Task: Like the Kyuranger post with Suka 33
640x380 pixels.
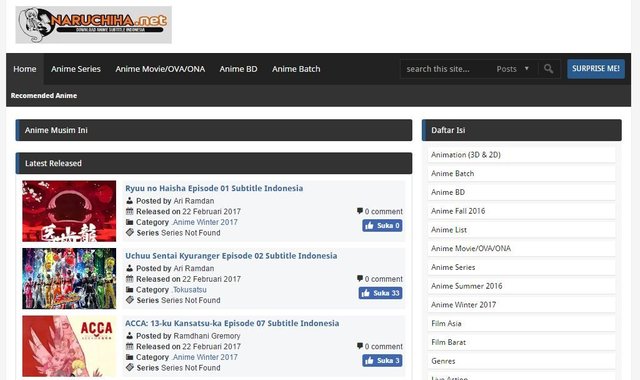Action: pos(380,293)
